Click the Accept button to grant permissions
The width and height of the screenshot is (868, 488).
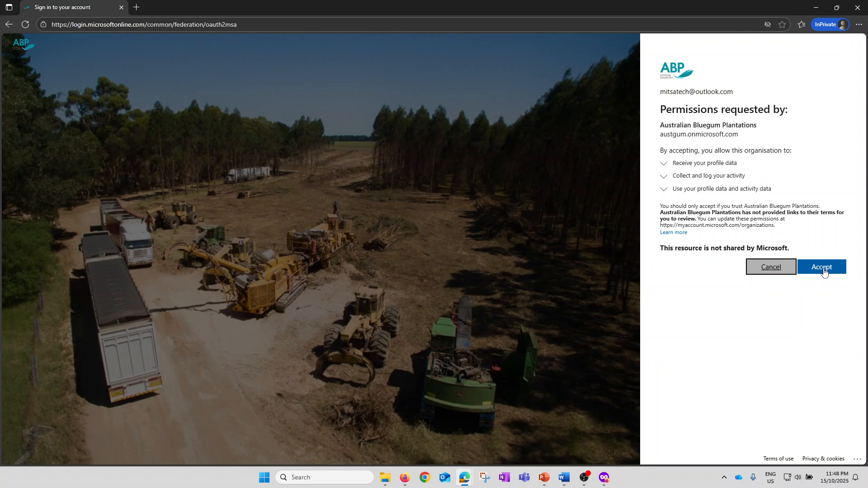(822, 267)
